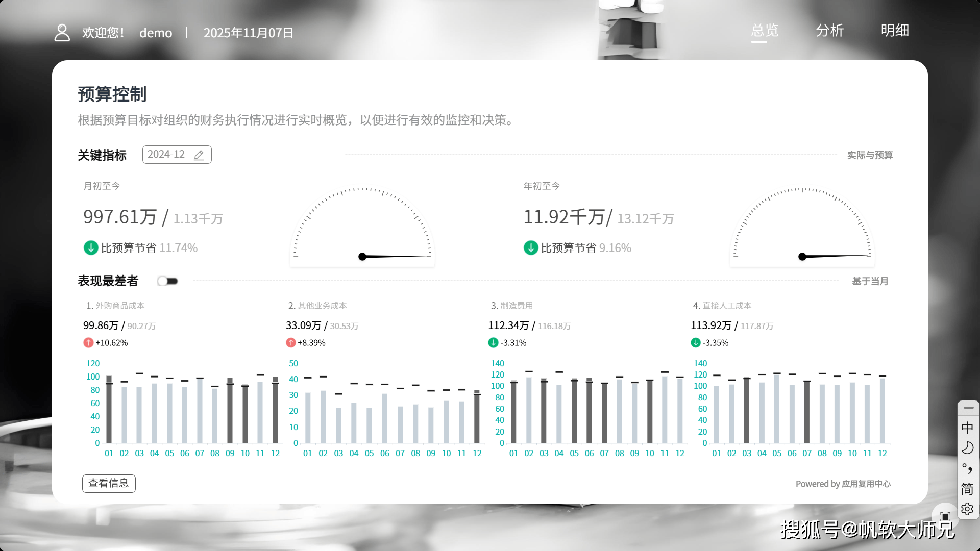Enable dark mode via the moon icon
Image resolution: width=980 pixels, height=551 pixels.
(967, 448)
